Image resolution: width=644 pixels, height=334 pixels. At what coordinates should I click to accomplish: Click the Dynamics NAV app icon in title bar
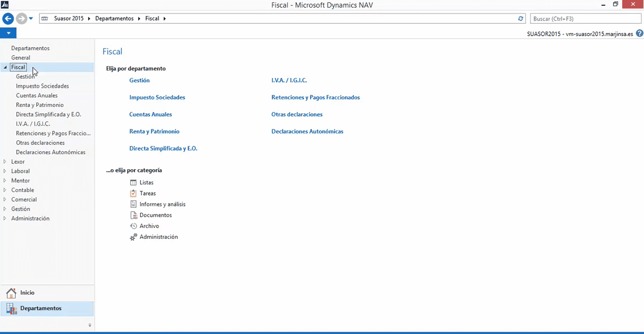point(5,5)
